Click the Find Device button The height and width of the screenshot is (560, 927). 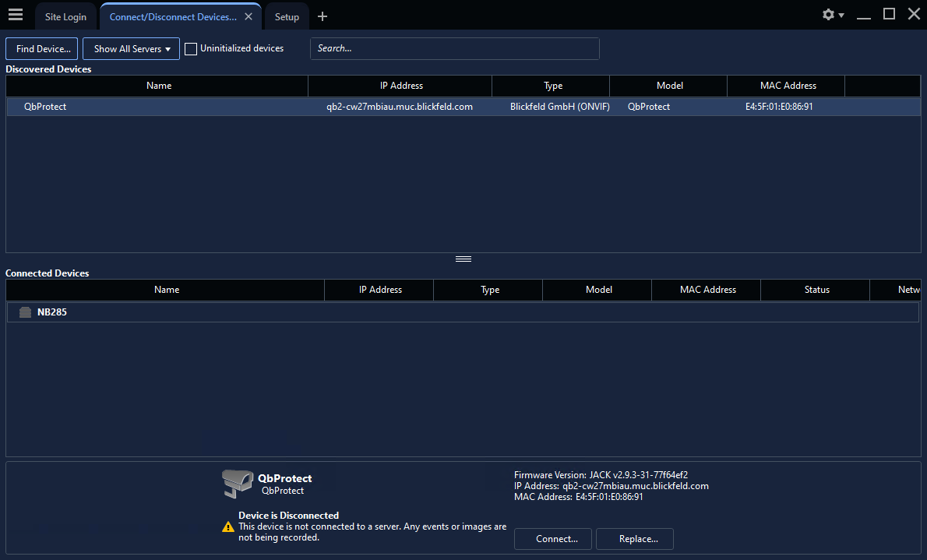pos(42,49)
